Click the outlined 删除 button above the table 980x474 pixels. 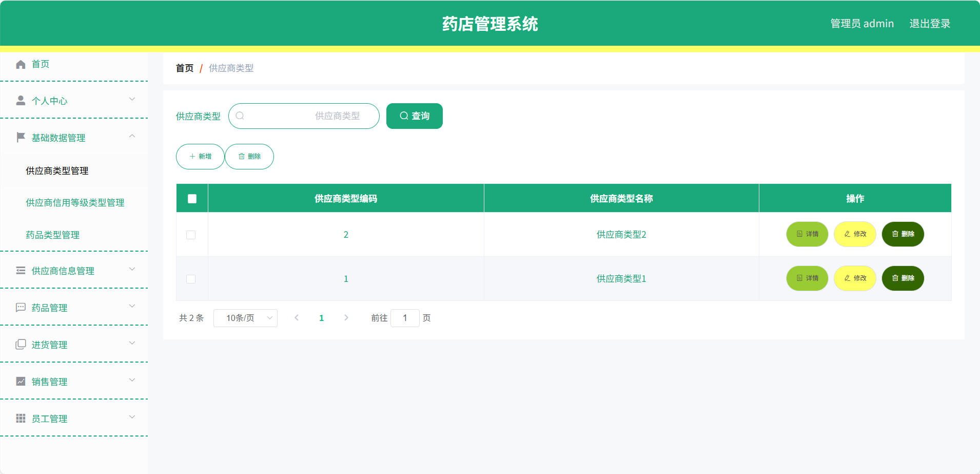[x=249, y=157]
